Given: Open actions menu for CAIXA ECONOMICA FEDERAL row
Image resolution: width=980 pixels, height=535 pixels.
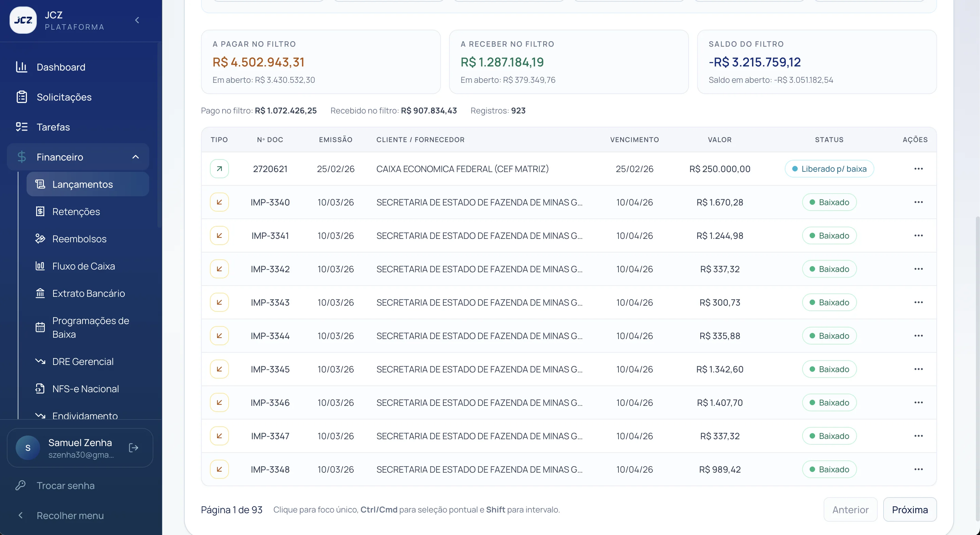Looking at the screenshot, I should (918, 169).
